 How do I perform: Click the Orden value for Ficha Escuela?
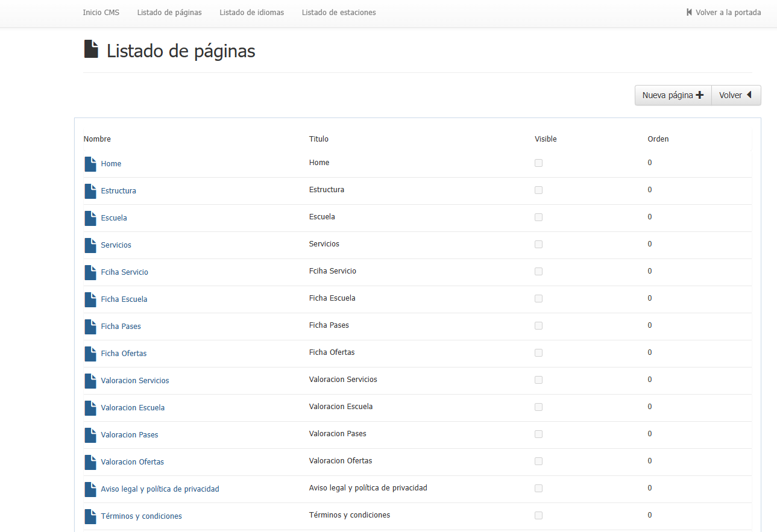[x=650, y=298]
